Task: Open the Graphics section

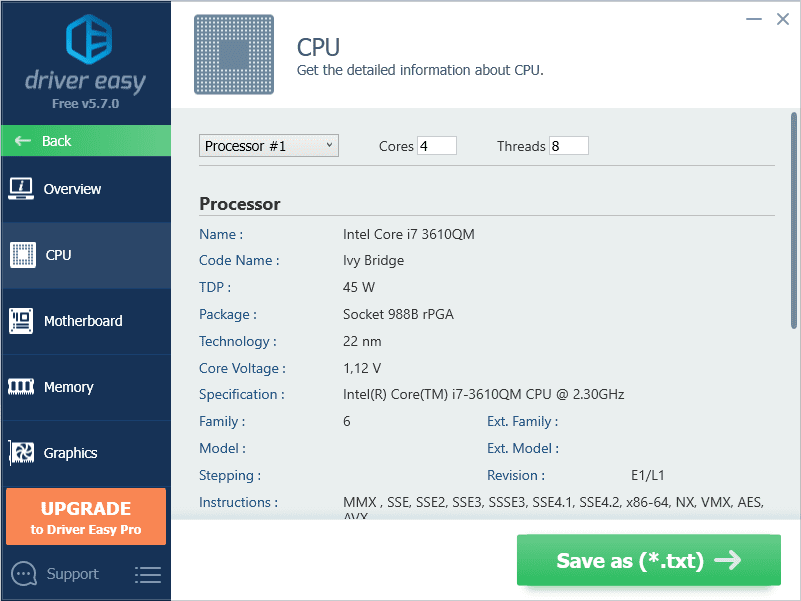Action: [71, 453]
